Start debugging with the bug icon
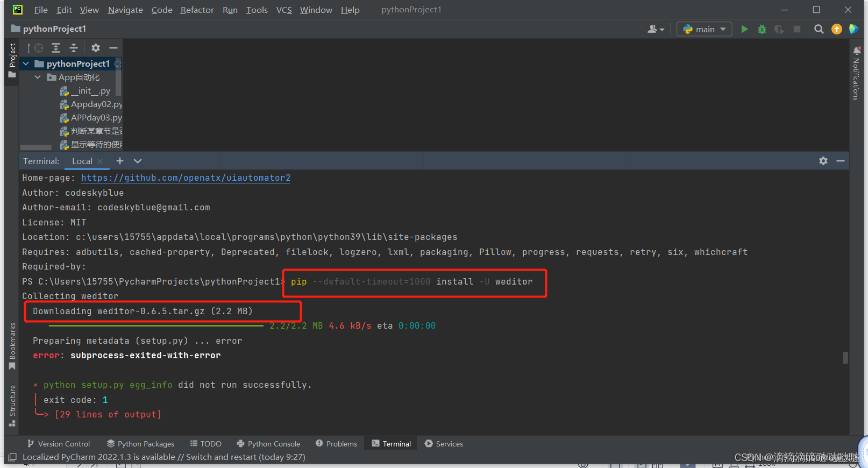This screenshot has width=868, height=468. 762,29
